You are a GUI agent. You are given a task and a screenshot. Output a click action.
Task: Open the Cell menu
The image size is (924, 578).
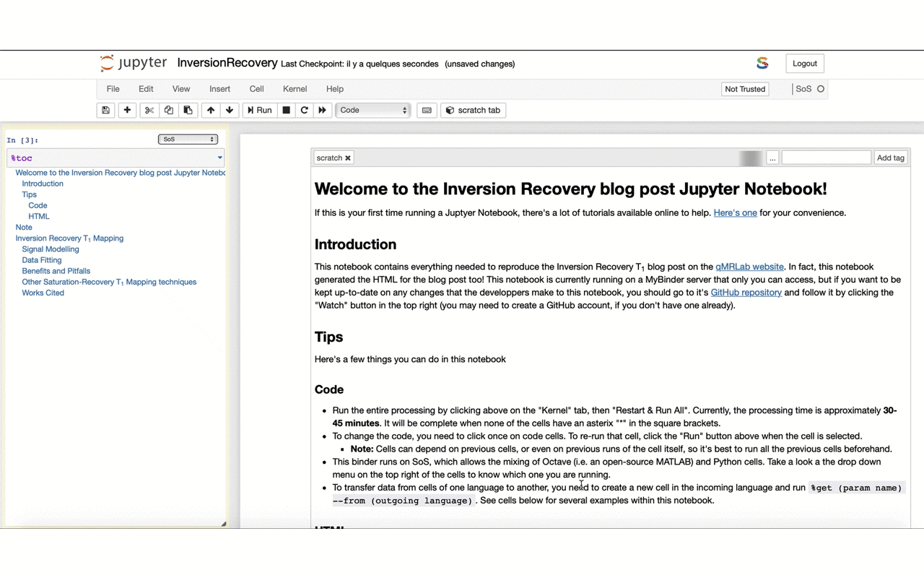pos(256,89)
